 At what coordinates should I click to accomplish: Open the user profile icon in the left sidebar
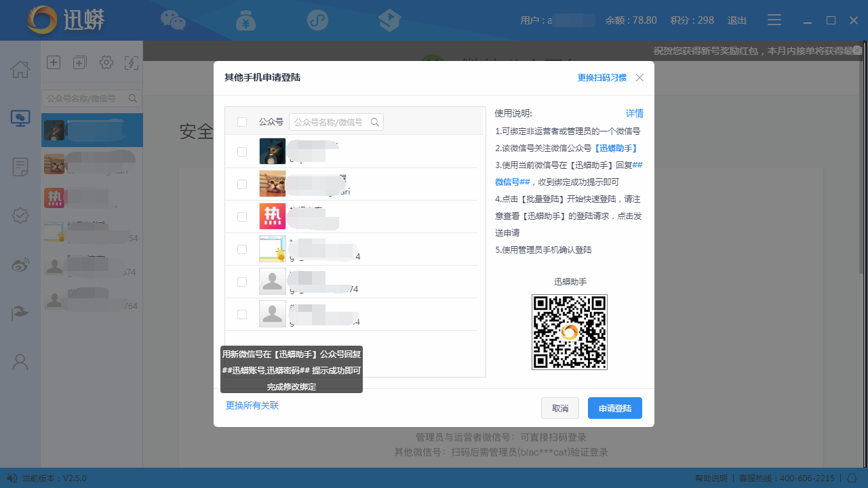[20, 362]
